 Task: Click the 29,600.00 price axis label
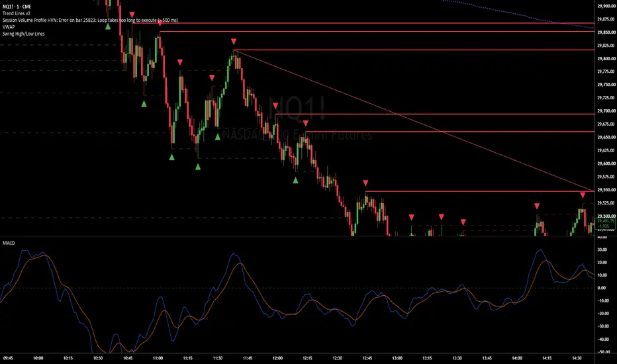click(x=606, y=163)
